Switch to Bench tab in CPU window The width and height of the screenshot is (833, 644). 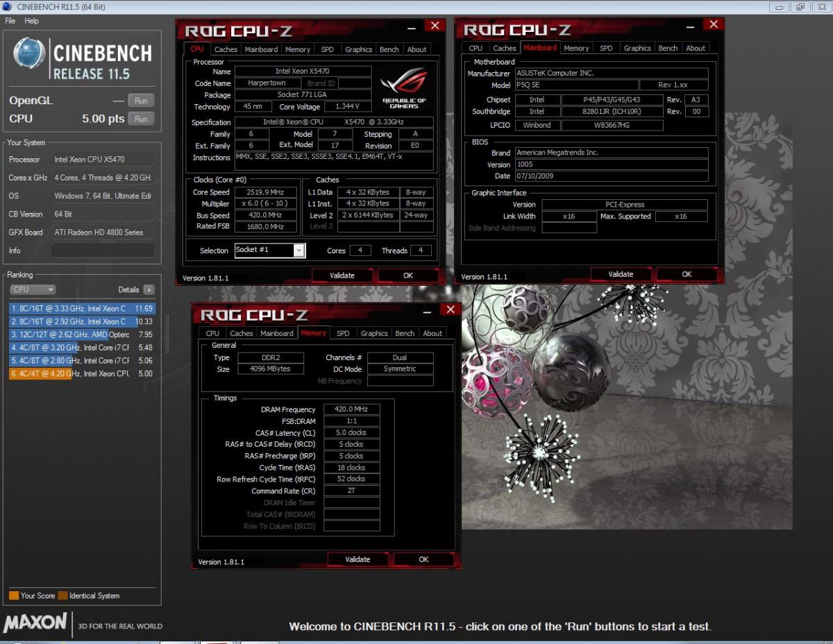point(389,49)
